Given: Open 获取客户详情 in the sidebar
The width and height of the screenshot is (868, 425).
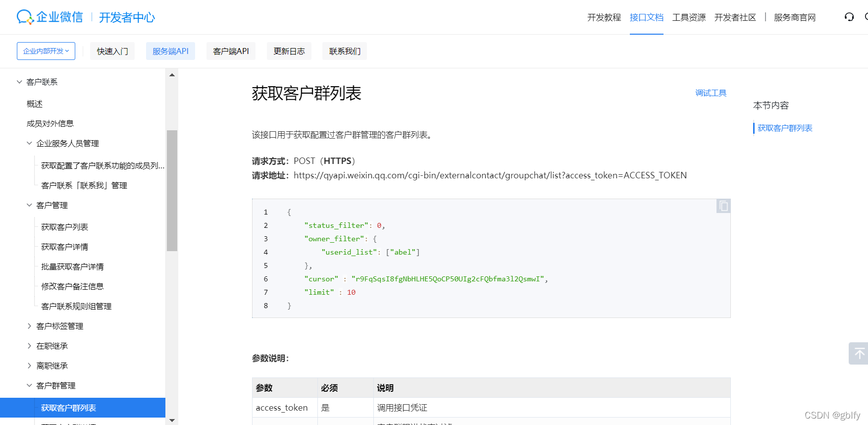Looking at the screenshot, I should [x=64, y=247].
